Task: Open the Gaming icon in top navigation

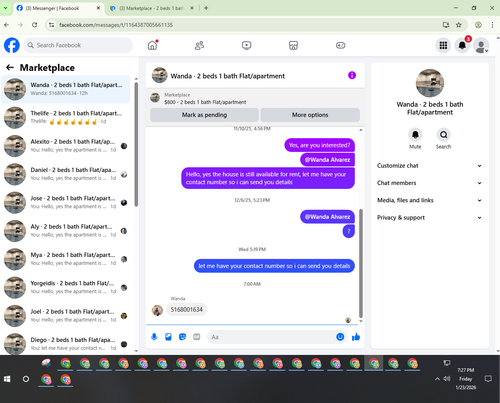Action: [x=340, y=45]
